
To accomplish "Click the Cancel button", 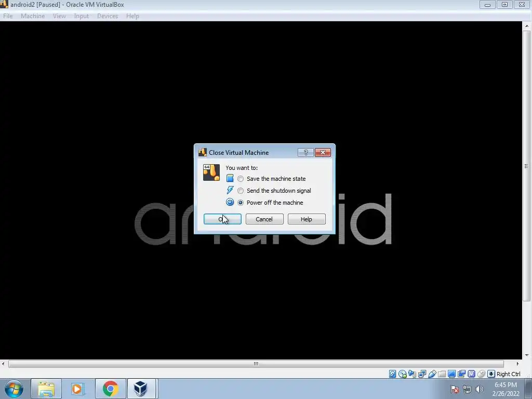I will pos(264,219).
